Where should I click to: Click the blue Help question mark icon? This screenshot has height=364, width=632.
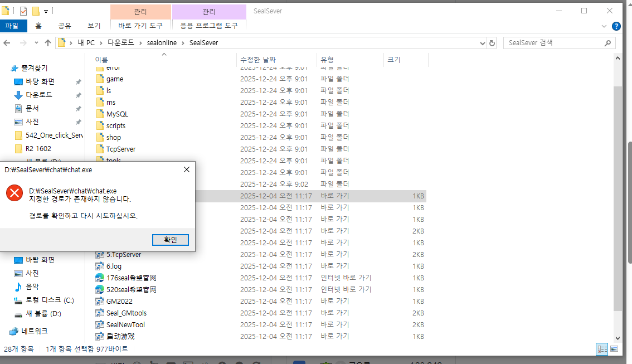point(616,26)
